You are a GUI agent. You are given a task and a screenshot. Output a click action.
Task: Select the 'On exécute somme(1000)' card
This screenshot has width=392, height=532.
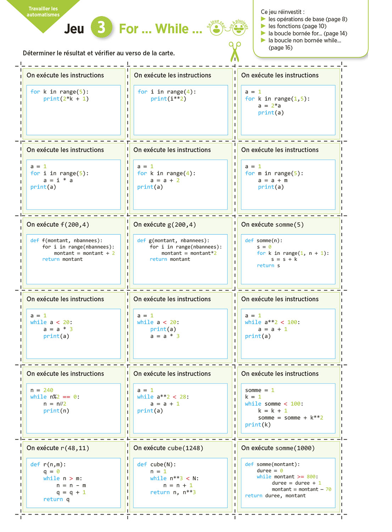pos(288,476)
